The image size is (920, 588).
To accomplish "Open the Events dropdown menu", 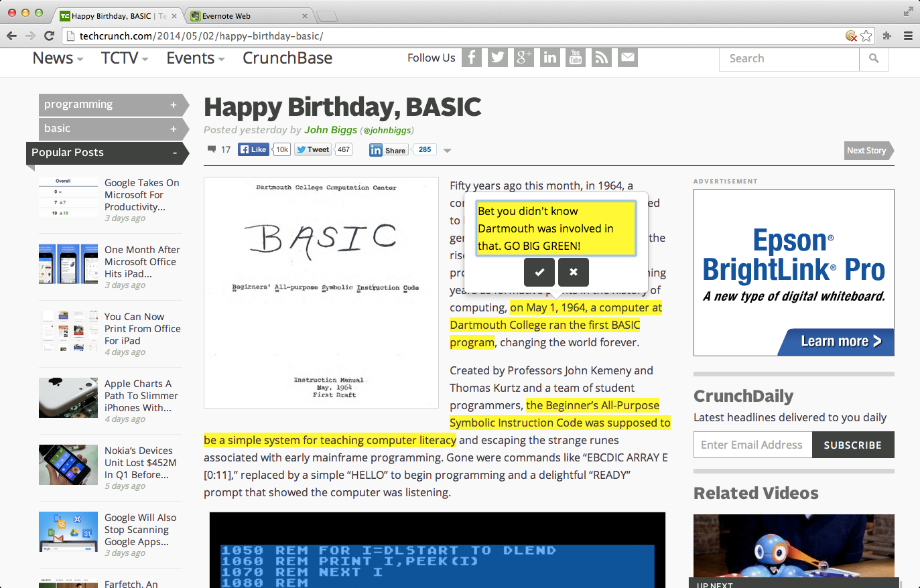I will [196, 58].
